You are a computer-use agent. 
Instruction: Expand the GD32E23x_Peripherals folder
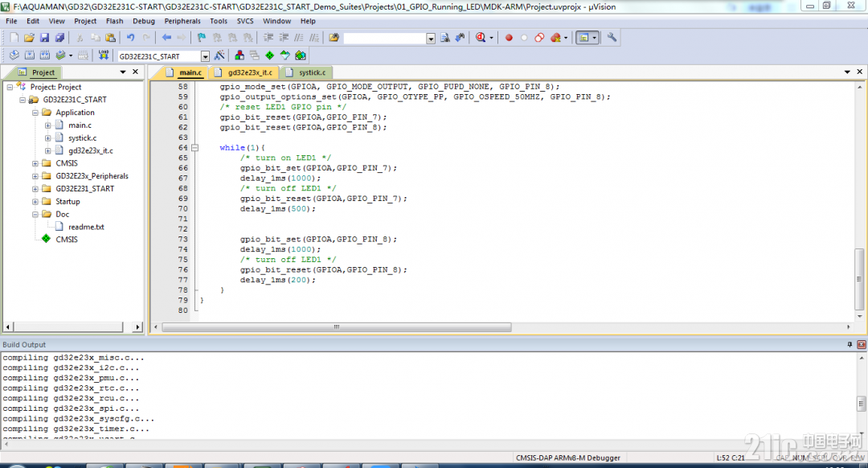coord(35,176)
